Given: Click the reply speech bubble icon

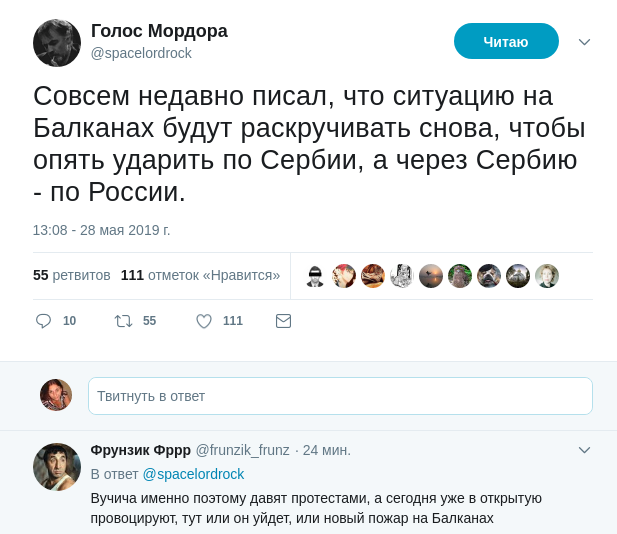Looking at the screenshot, I should pos(43,321).
